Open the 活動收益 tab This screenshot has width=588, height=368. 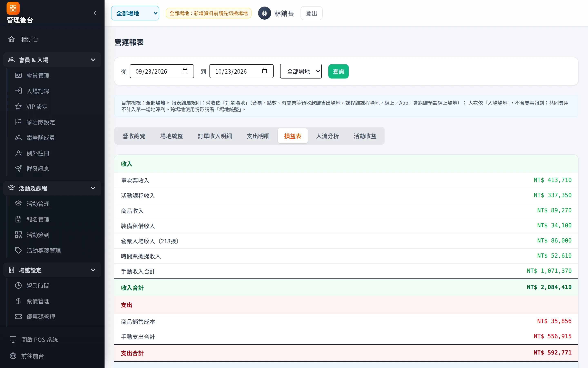pos(365,136)
